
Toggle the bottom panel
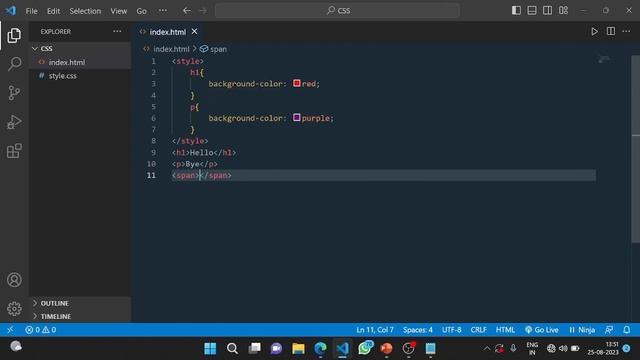[x=532, y=11]
